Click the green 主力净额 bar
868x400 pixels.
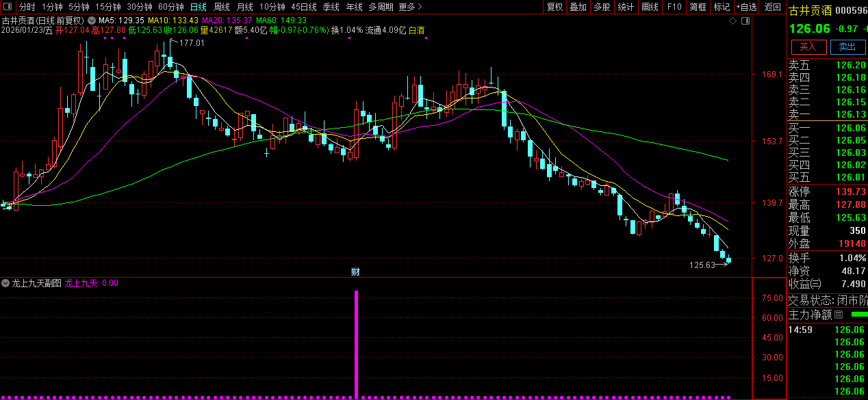858,315
